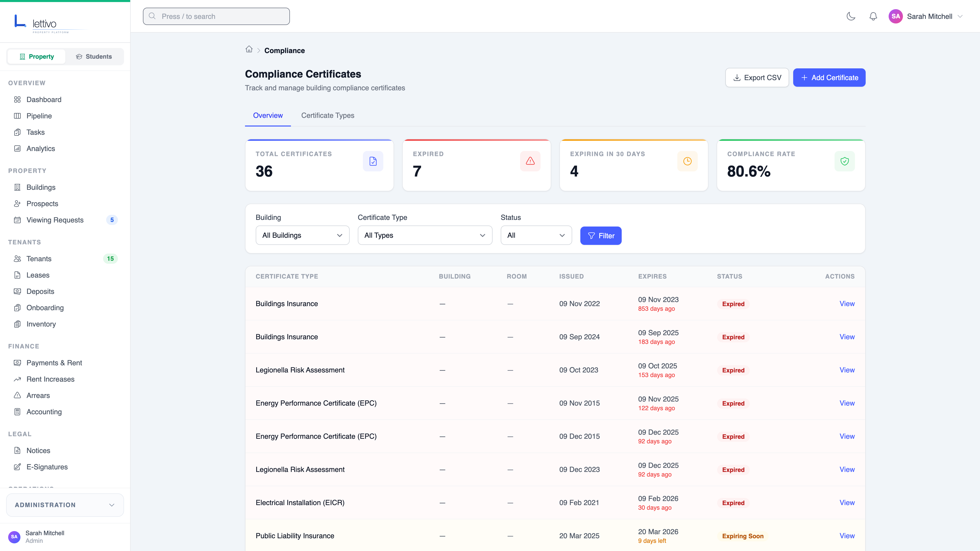
Task: Click the notifications bell icon
Action: tap(873, 16)
